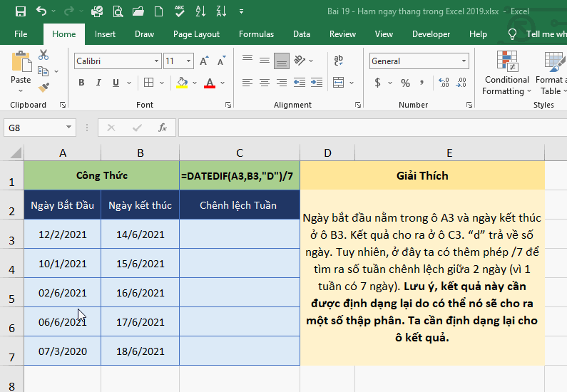Increase indent in Alignment group
The width and height of the screenshot is (567, 392).
click(317, 83)
